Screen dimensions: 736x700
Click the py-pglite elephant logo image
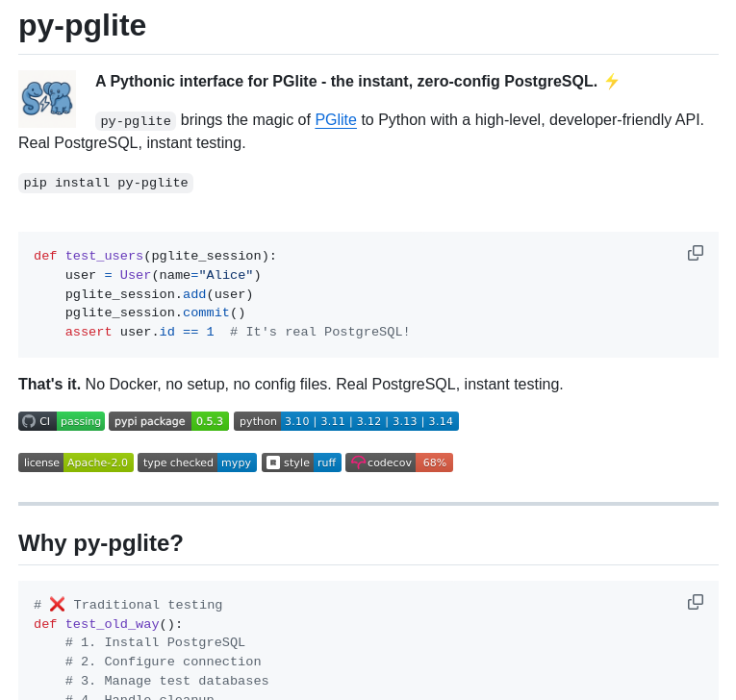tap(47, 99)
